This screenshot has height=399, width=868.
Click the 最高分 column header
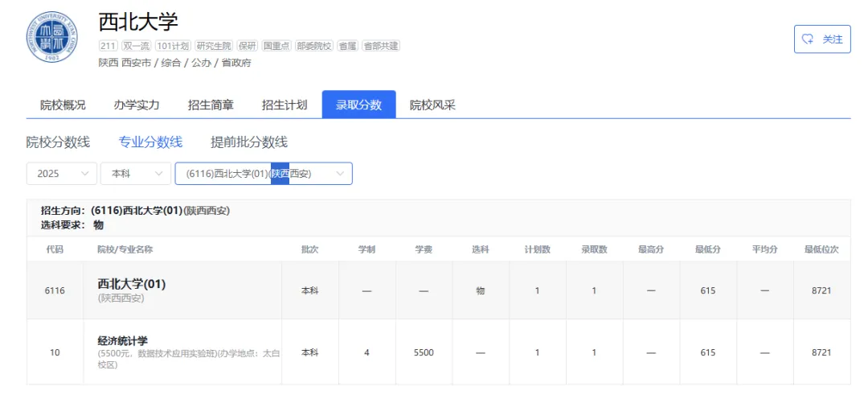coord(651,249)
